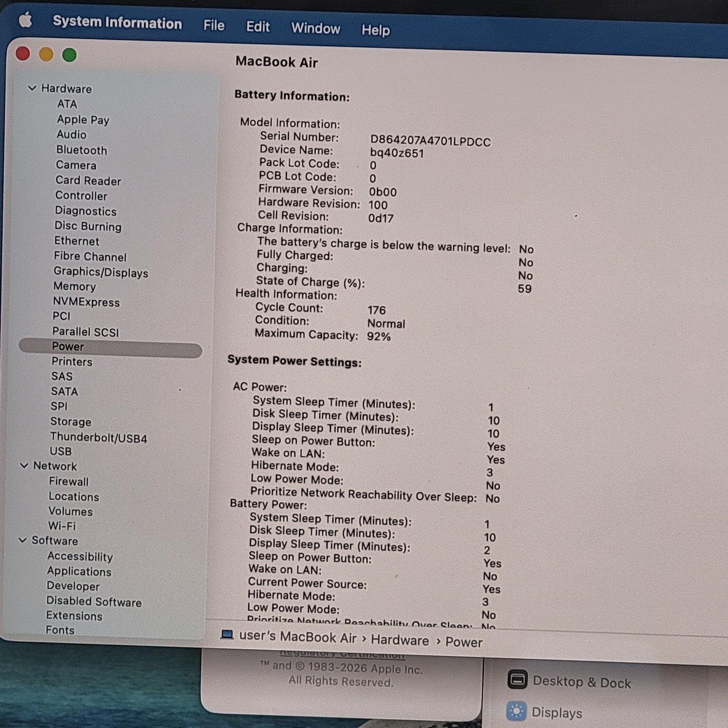Select Camera in the sidebar

[x=76, y=165]
